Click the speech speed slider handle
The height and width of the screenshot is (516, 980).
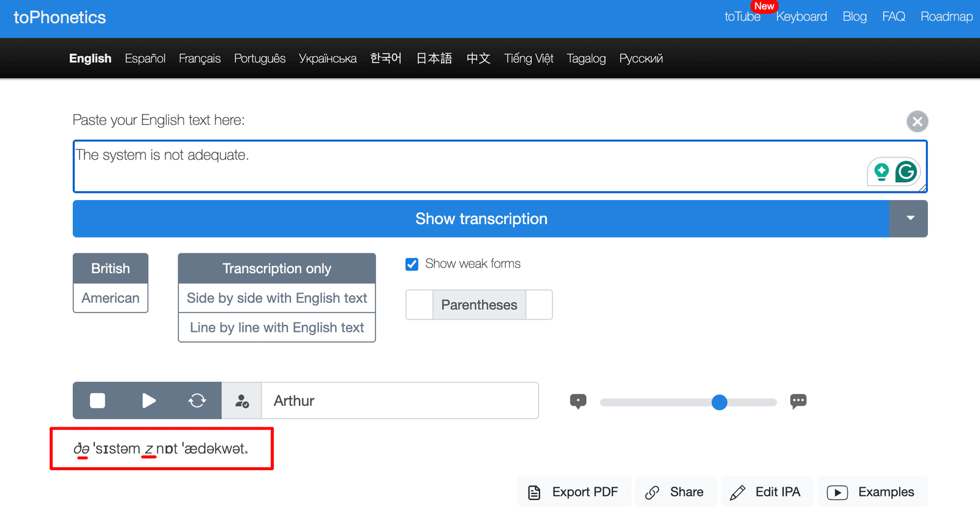point(719,402)
